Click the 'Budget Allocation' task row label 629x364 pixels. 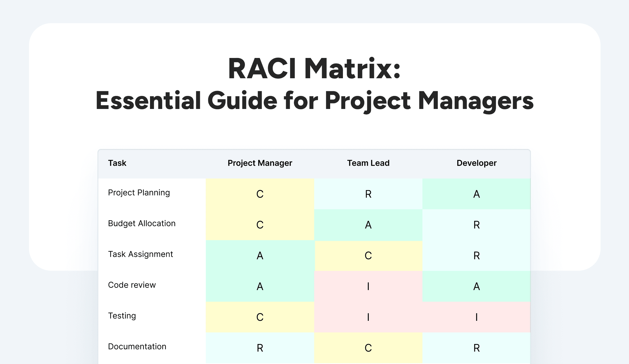[x=142, y=223]
